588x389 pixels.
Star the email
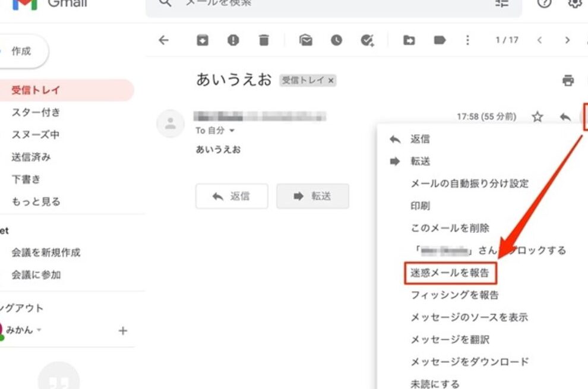coord(538,116)
